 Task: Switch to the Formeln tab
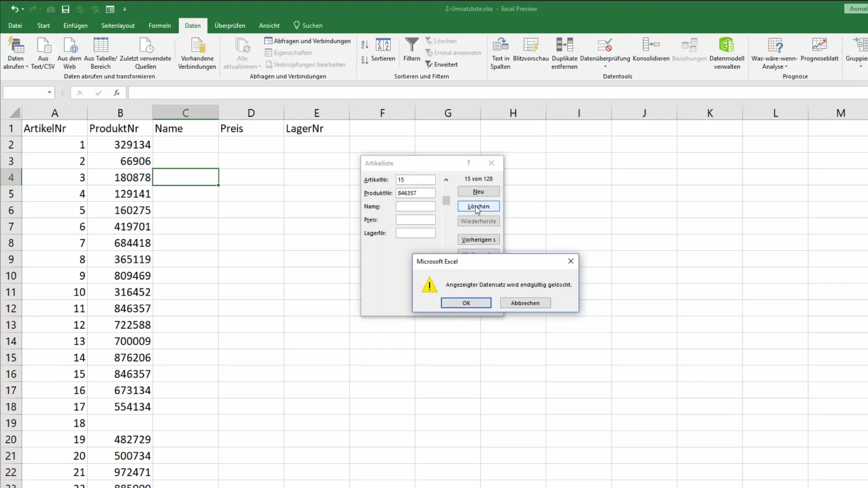coord(160,25)
